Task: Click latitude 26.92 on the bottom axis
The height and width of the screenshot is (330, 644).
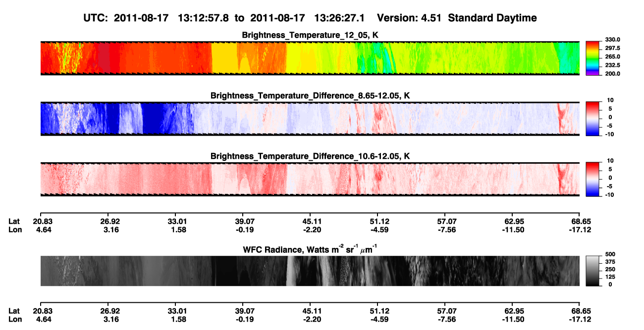Action: coord(110,311)
